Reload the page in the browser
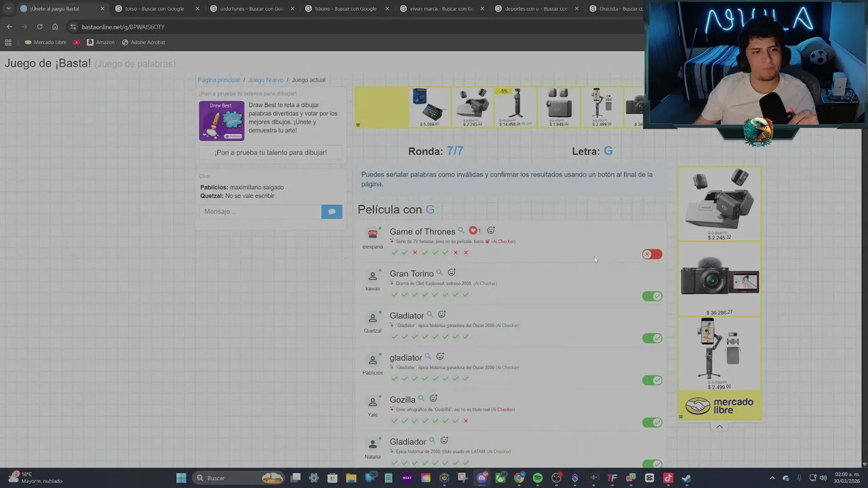Image resolution: width=868 pixels, height=488 pixels. pos(39,26)
